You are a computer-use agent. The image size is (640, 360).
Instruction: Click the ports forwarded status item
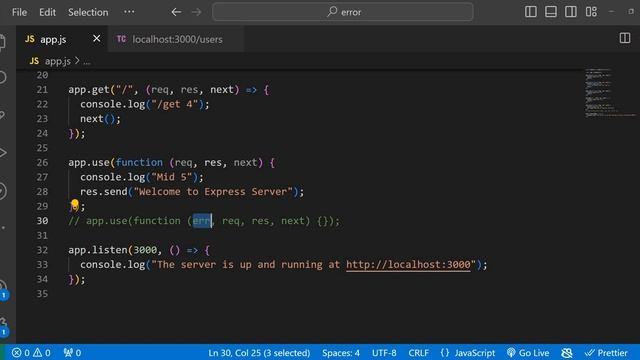pyautogui.click(x=72, y=353)
